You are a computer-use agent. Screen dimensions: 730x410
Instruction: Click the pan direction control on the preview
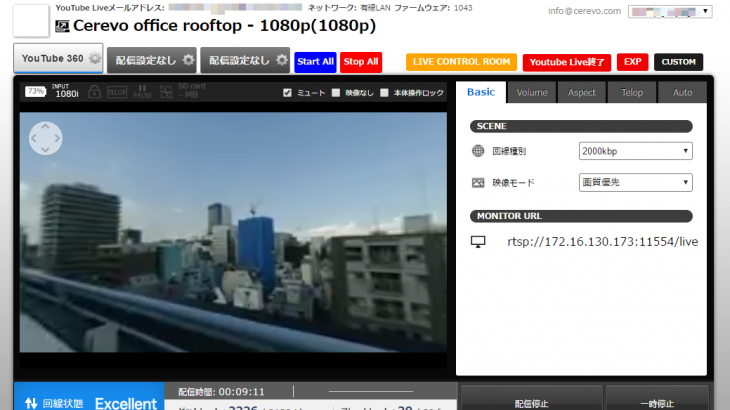[x=46, y=138]
